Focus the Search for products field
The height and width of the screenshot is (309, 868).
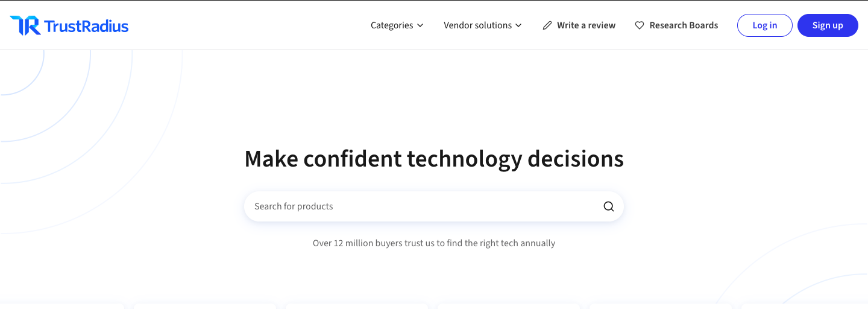422,206
